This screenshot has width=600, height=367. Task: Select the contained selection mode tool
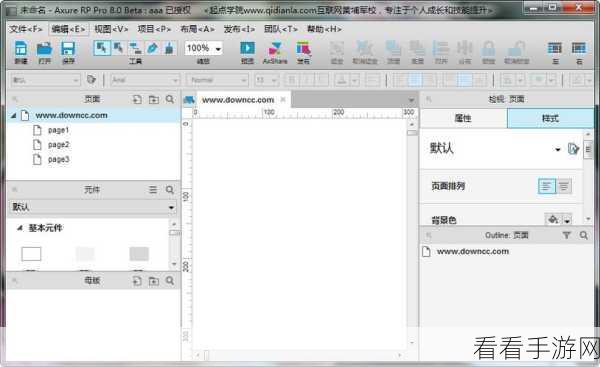point(119,48)
